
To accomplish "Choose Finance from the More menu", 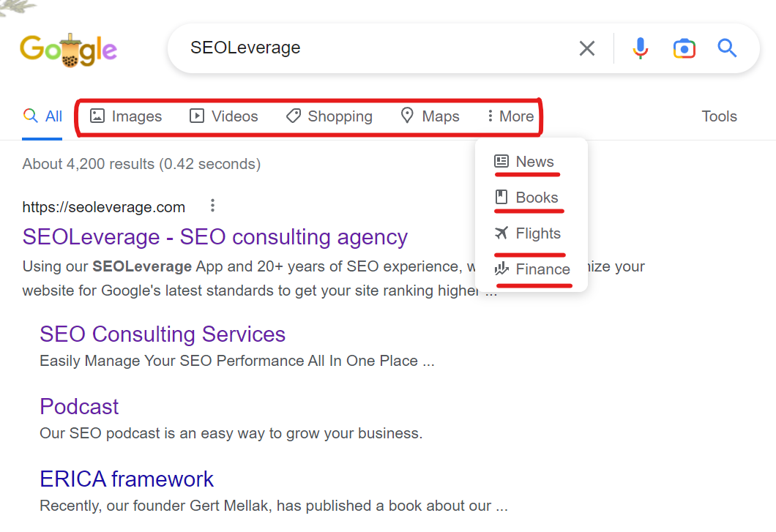I will [532, 269].
